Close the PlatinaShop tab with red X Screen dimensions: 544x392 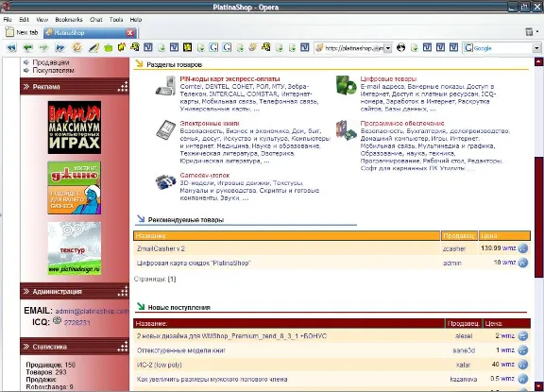[x=130, y=33]
